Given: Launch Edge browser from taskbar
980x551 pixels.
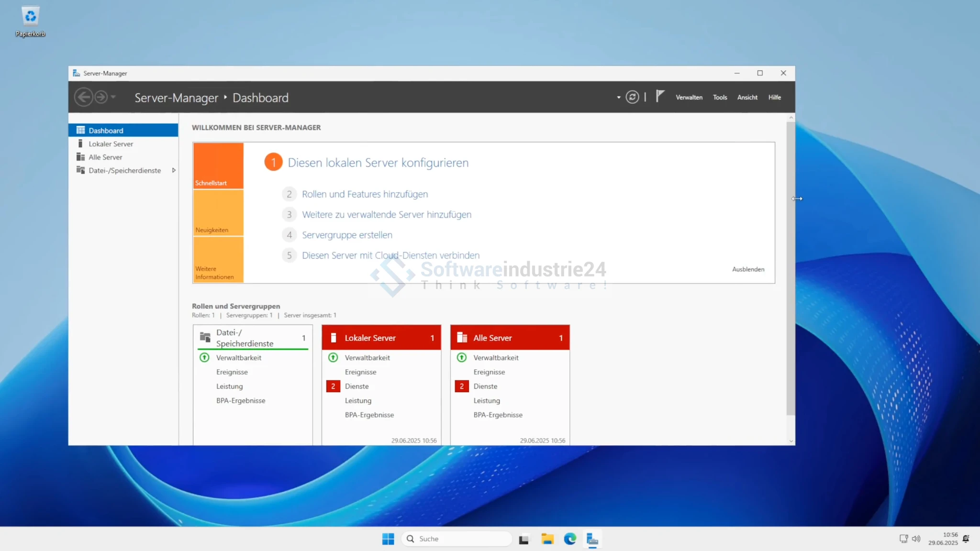Looking at the screenshot, I should [570, 539].
